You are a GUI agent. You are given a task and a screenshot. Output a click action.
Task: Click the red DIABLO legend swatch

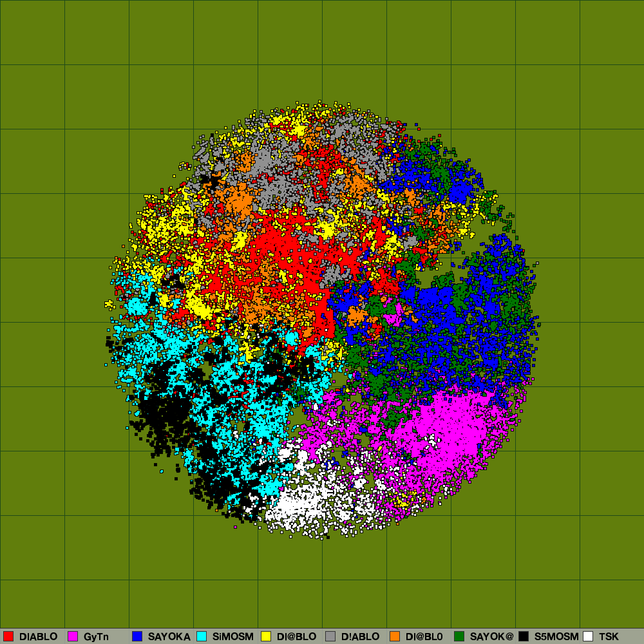pos(8,636)
